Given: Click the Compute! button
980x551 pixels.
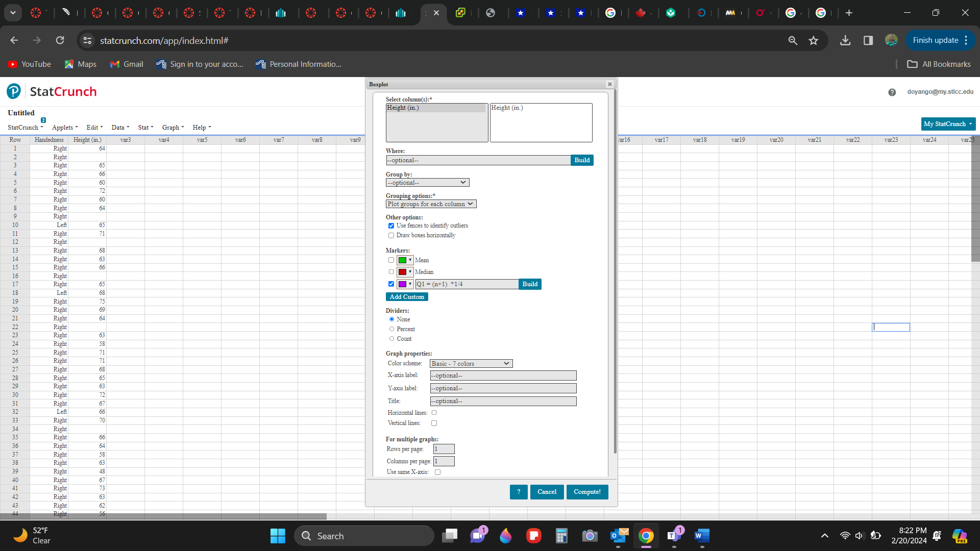Looking at the screenshot, I should pyautogui.click(x=587, y=492).
